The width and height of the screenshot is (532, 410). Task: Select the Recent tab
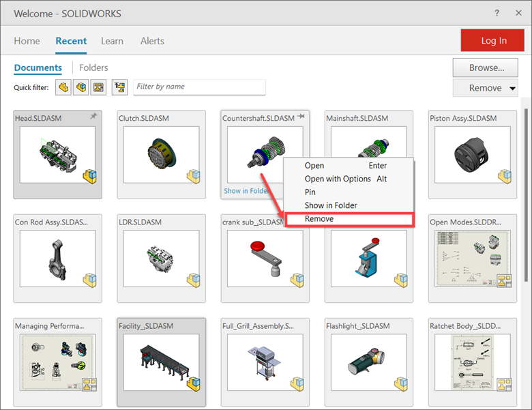(71, 41)
